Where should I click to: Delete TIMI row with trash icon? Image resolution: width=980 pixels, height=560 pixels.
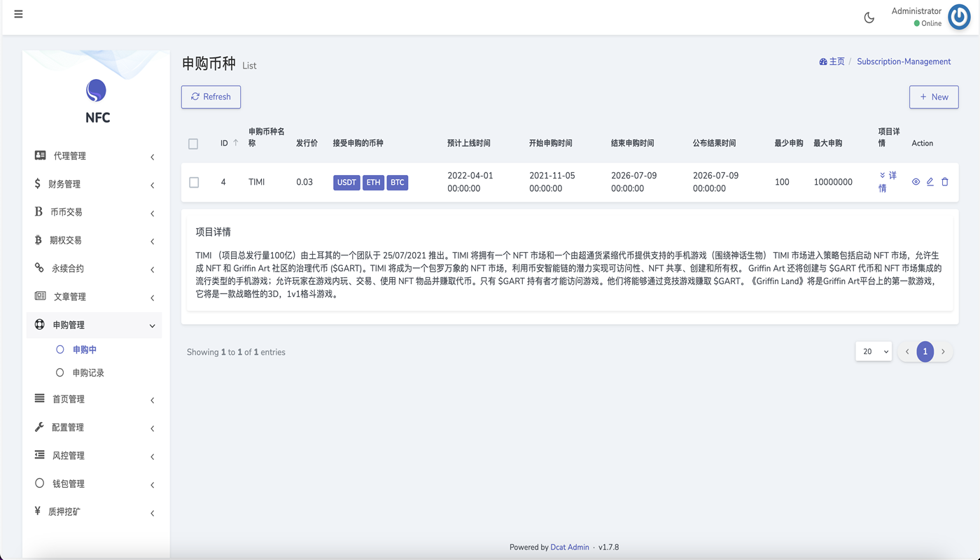[x=945, y=182]
